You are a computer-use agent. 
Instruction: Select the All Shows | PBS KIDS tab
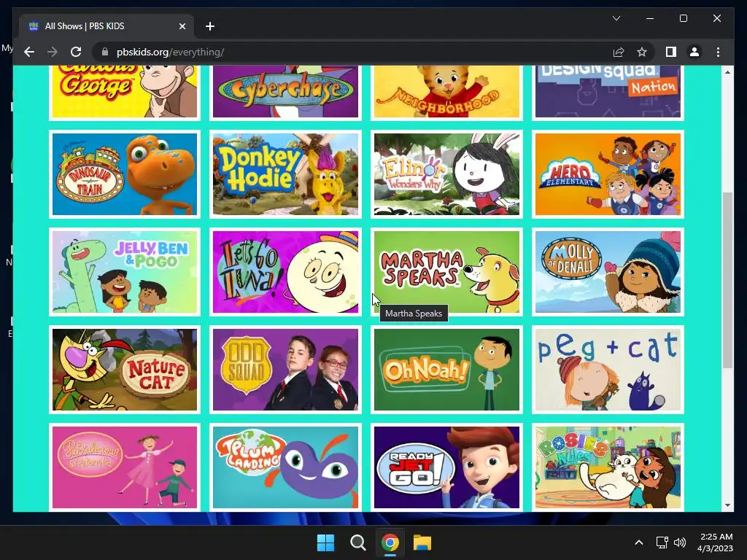107,26
